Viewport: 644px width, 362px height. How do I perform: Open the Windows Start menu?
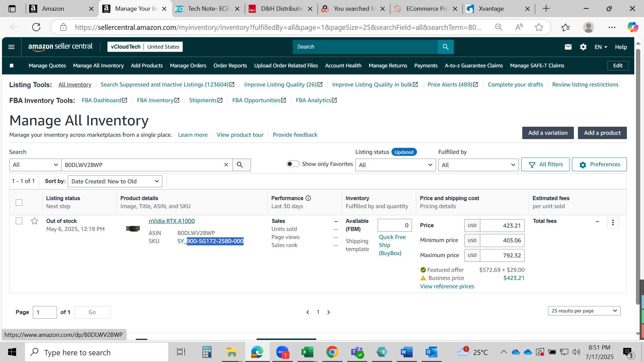(12, 352)
